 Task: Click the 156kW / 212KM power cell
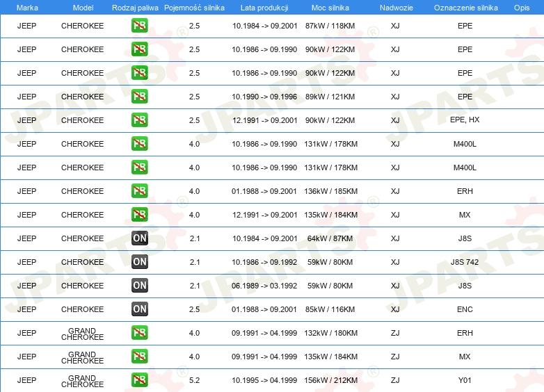point(330,380)
